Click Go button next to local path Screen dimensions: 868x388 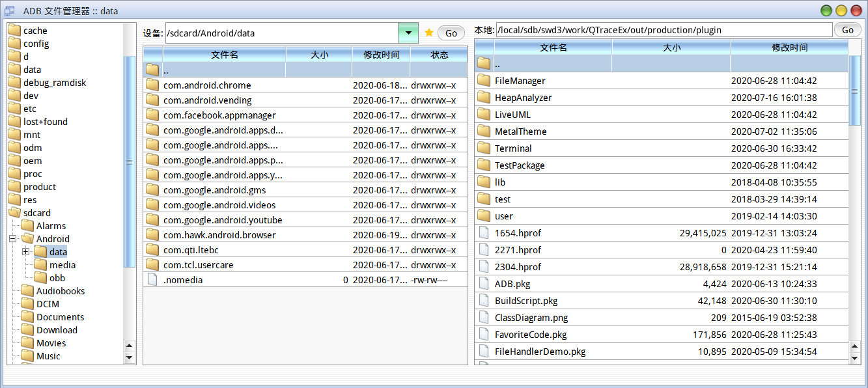click(848, 30)
